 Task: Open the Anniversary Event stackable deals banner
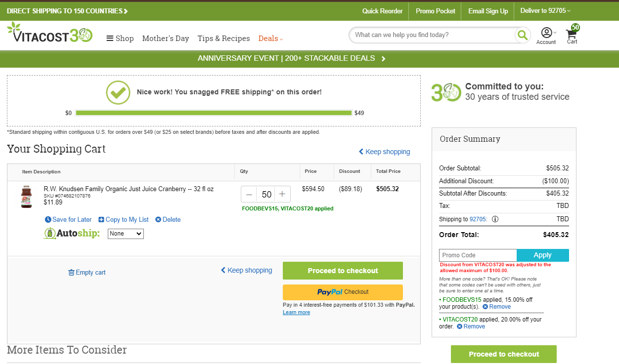292,58
